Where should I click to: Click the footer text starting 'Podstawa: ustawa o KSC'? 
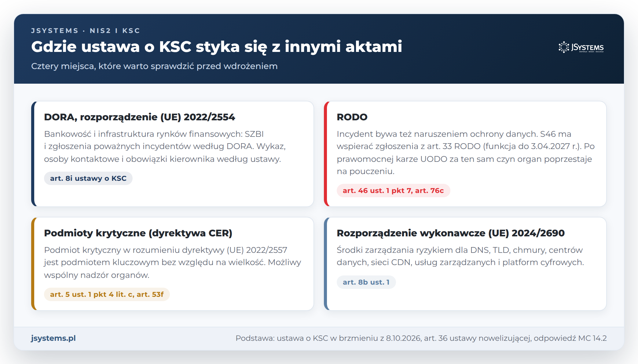point(421,338)
